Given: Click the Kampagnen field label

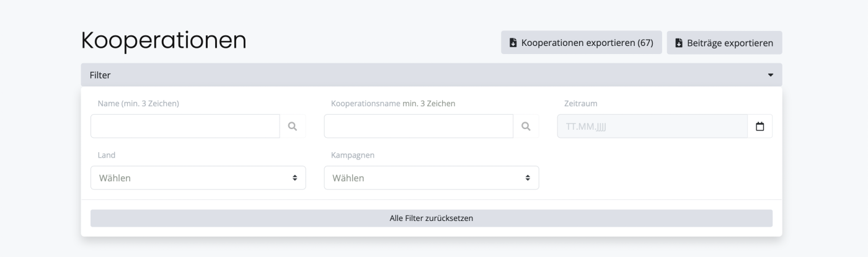Looking at the screenshot, I should click(x=353, y=155).
